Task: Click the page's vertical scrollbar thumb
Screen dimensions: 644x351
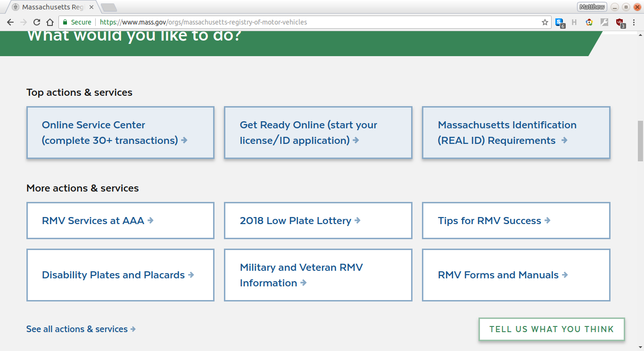Action: (x=640, y=141)
